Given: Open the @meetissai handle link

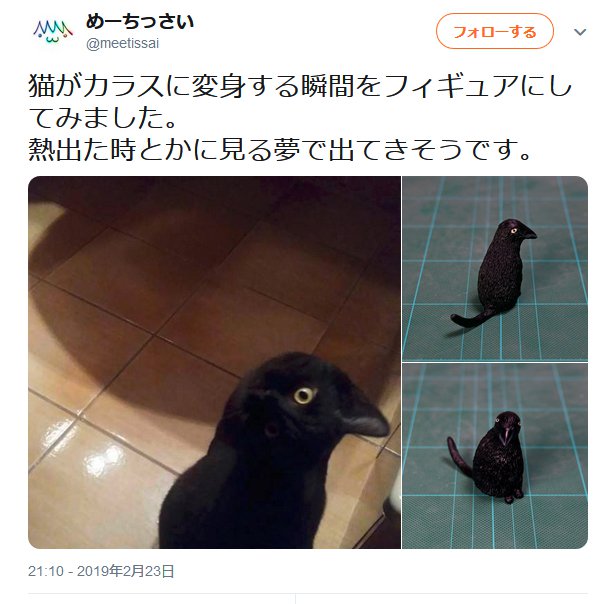Looking at the screenshot, I should tap(122, 43).
